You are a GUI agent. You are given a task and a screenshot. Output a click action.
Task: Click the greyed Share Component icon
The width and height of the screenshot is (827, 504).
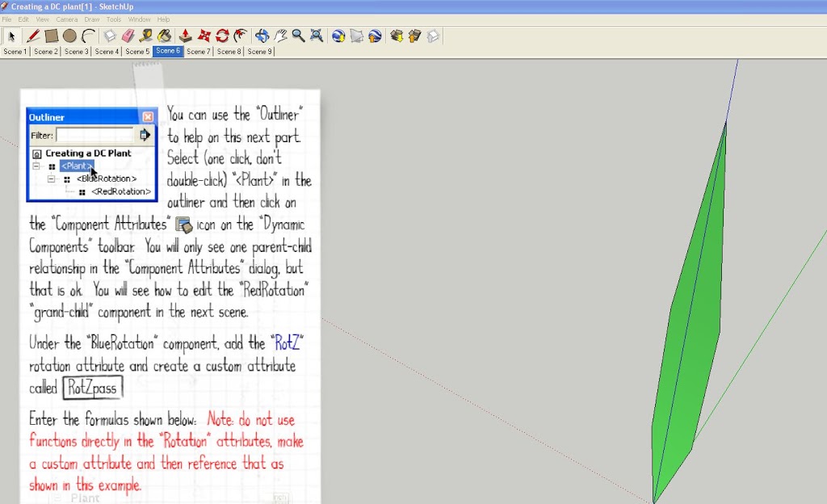433,36
